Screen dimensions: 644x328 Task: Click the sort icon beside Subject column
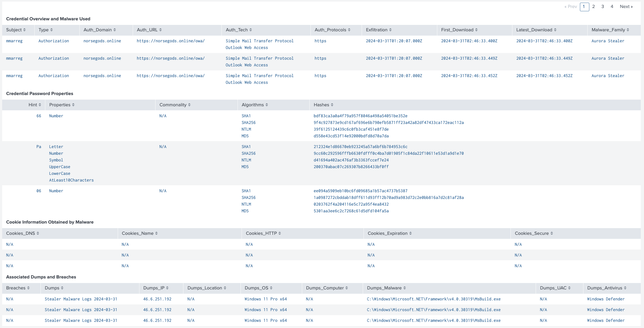pos(24,30)
